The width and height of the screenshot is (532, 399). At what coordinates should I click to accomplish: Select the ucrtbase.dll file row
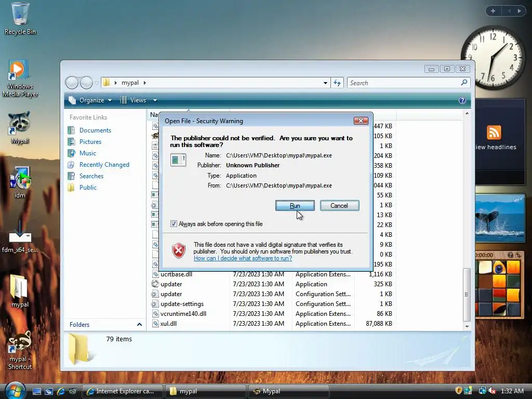tap(272, 274)
